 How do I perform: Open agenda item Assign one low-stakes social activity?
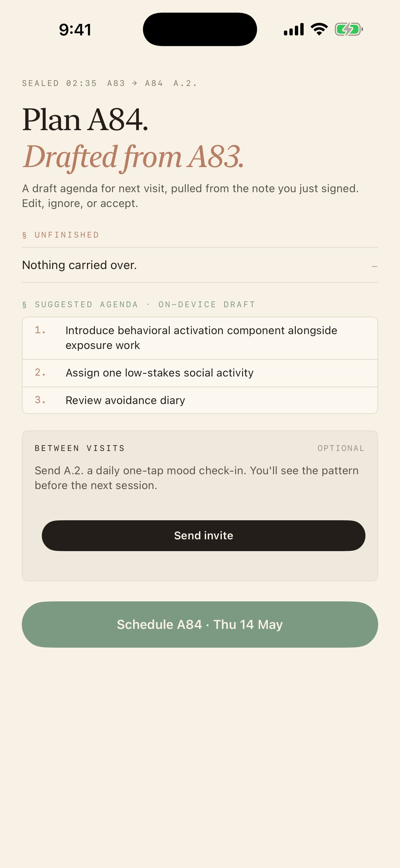[200, 373]
